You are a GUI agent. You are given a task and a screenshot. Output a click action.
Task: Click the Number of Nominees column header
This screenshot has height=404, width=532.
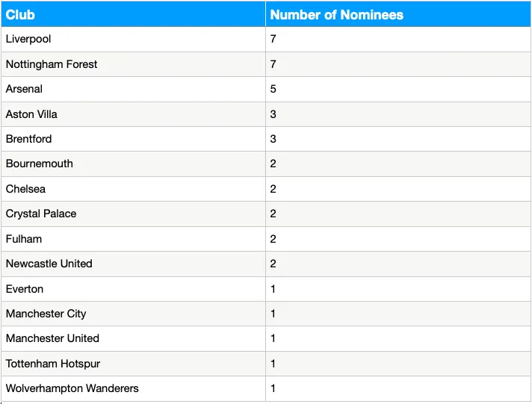click(x=336, y=14)
